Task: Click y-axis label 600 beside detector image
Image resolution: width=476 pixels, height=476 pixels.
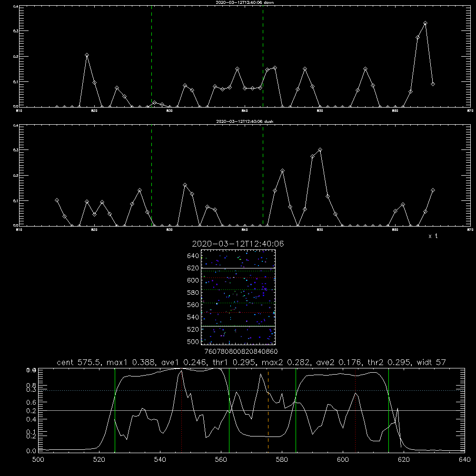Action: click(x=193, y=280)
